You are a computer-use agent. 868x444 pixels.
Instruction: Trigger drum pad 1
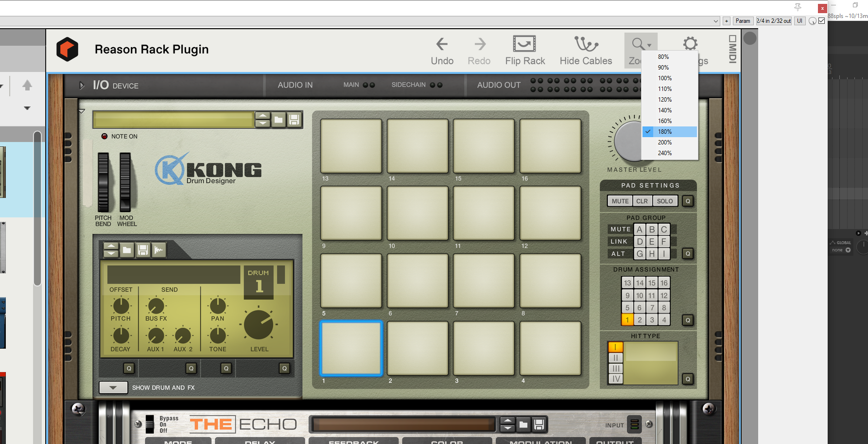pyautogui.click(x=351, y=348)
